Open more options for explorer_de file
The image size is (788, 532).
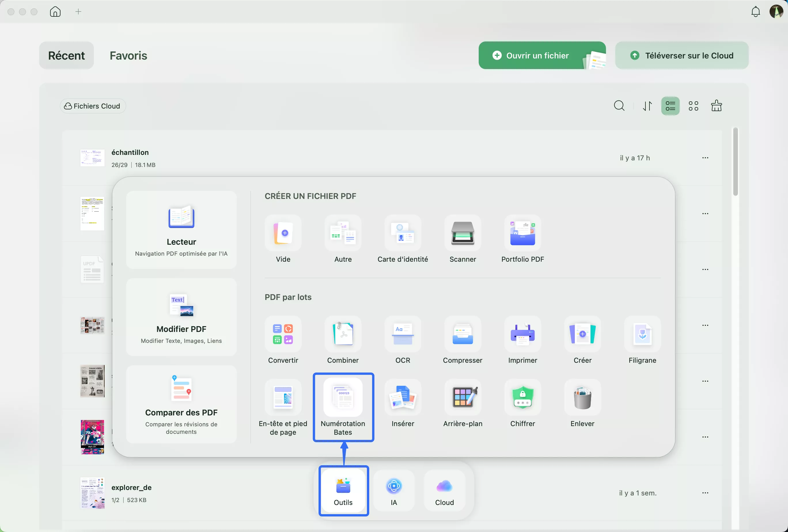coord(705,493)
